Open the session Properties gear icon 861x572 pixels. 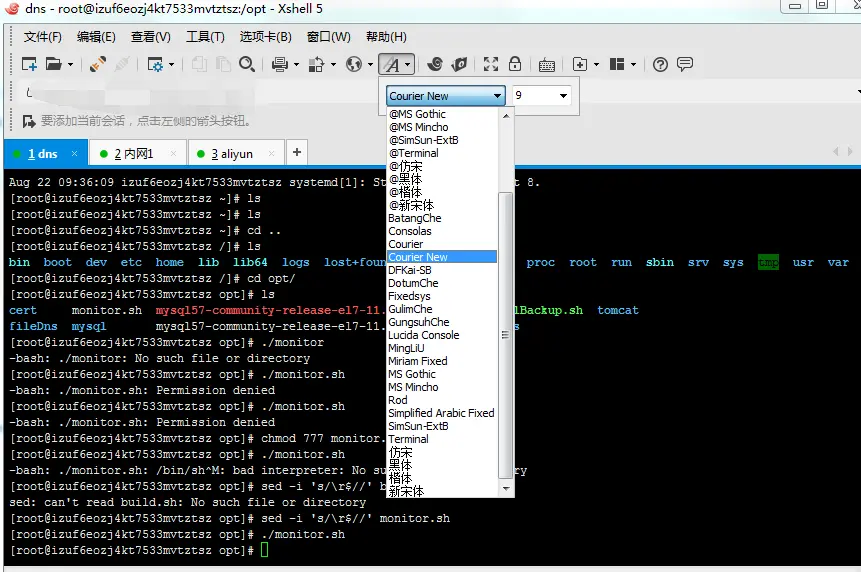click(x=155, y=64)
